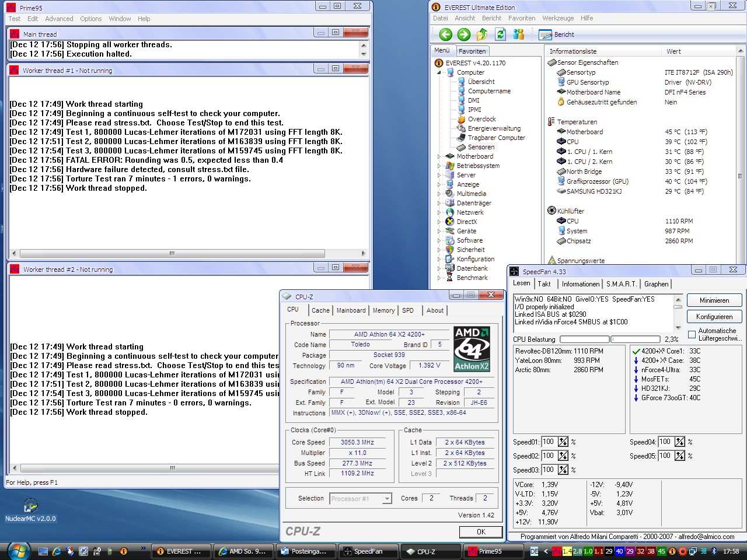Switch to SpeedFan taskbar button

tap(369, 551)
